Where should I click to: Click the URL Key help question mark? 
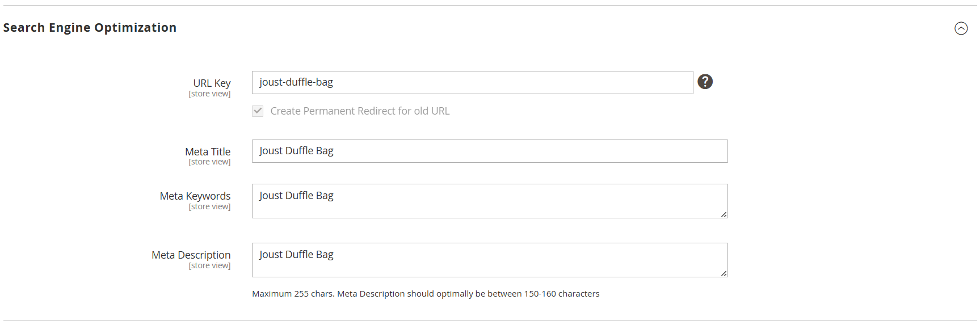coord(705,82)
